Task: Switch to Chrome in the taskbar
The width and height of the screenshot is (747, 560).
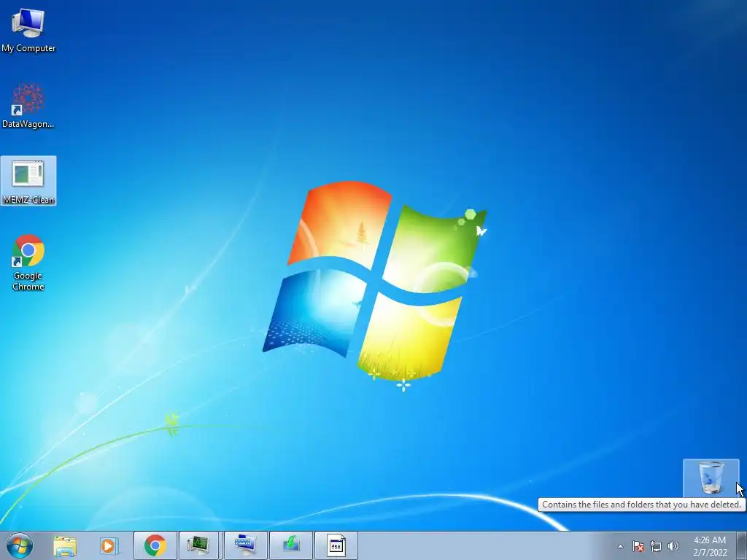Action: [x=155, y=545]
